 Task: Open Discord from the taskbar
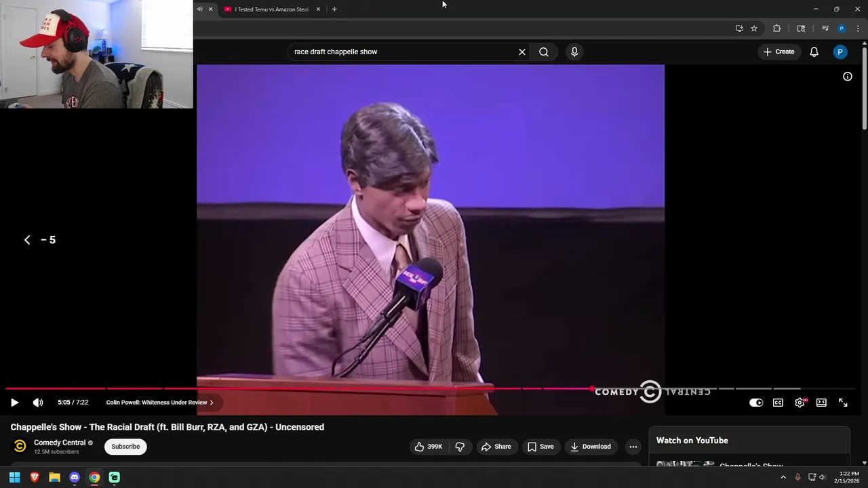[75, 477]
